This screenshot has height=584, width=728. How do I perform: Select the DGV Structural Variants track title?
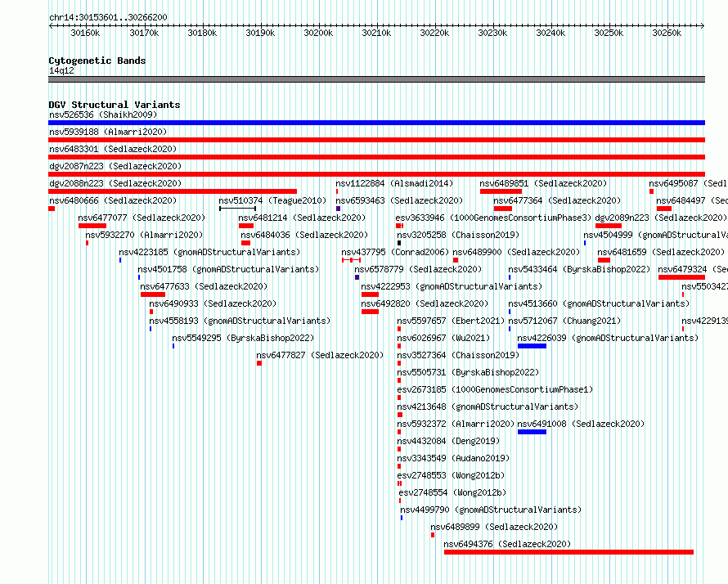(x=115, y=105)
